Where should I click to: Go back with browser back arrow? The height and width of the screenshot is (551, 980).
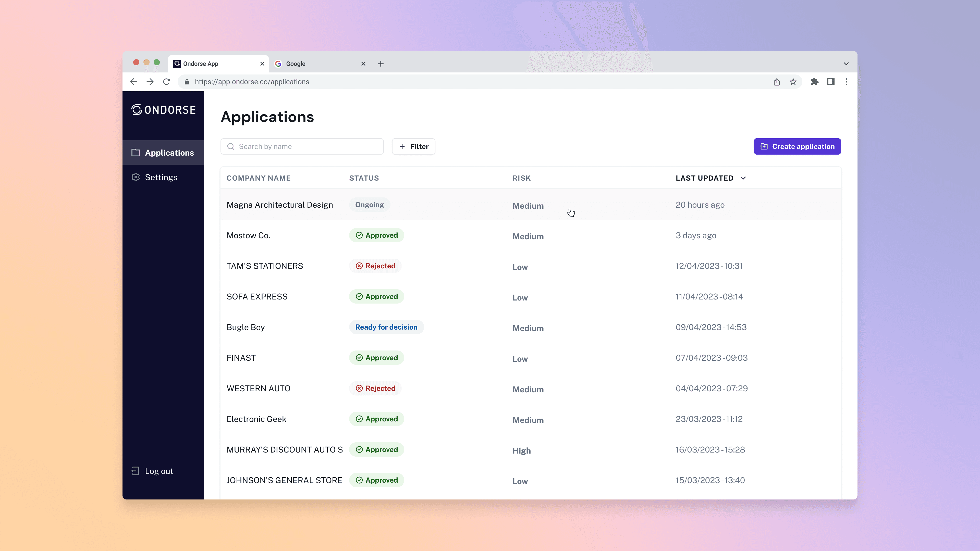133,82
